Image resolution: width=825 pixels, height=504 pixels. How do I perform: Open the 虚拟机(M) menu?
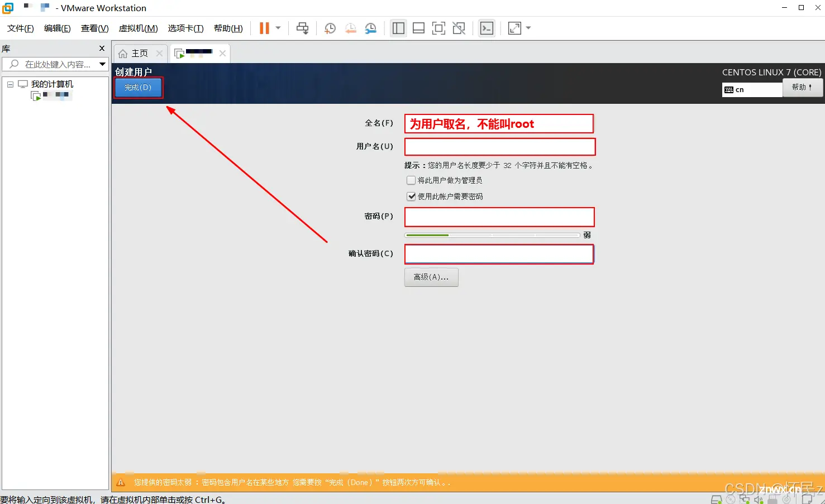(139, 28)
